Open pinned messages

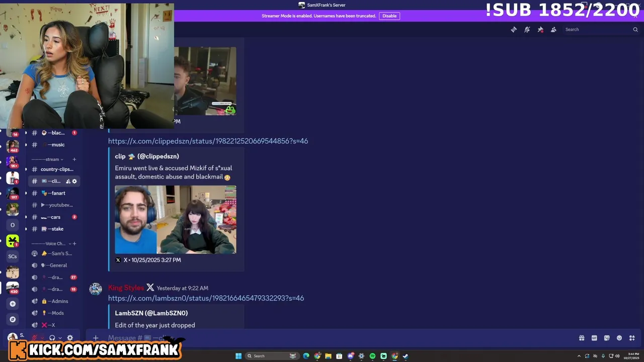point(540,30)
